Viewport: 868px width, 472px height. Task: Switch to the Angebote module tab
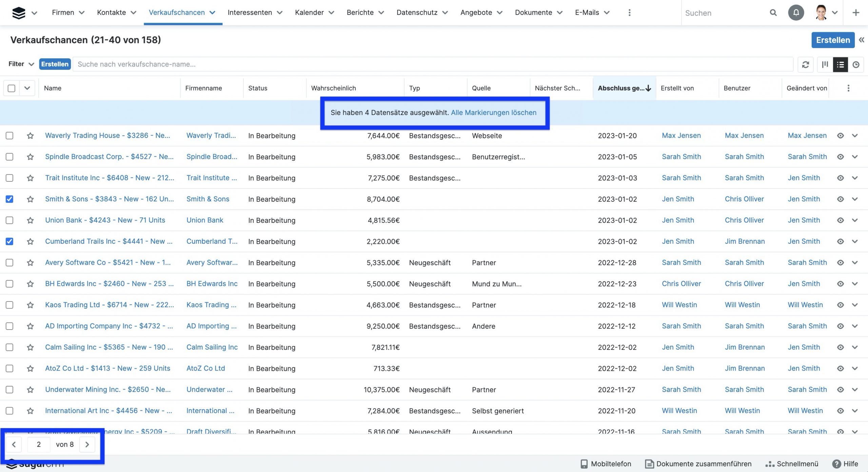pyautogui.click(x=476, y=13)
